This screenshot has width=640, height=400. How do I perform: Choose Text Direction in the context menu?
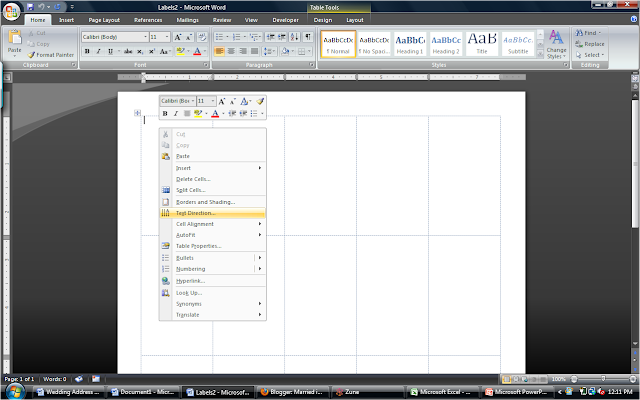[x=213, y=213]
